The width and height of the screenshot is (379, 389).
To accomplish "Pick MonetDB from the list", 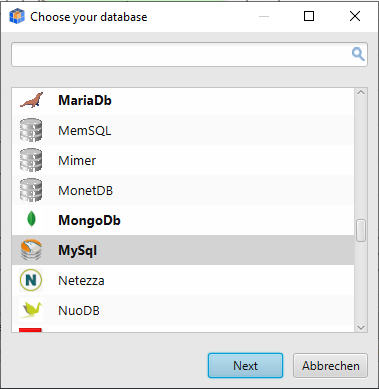I will click(x=183, y=190).
